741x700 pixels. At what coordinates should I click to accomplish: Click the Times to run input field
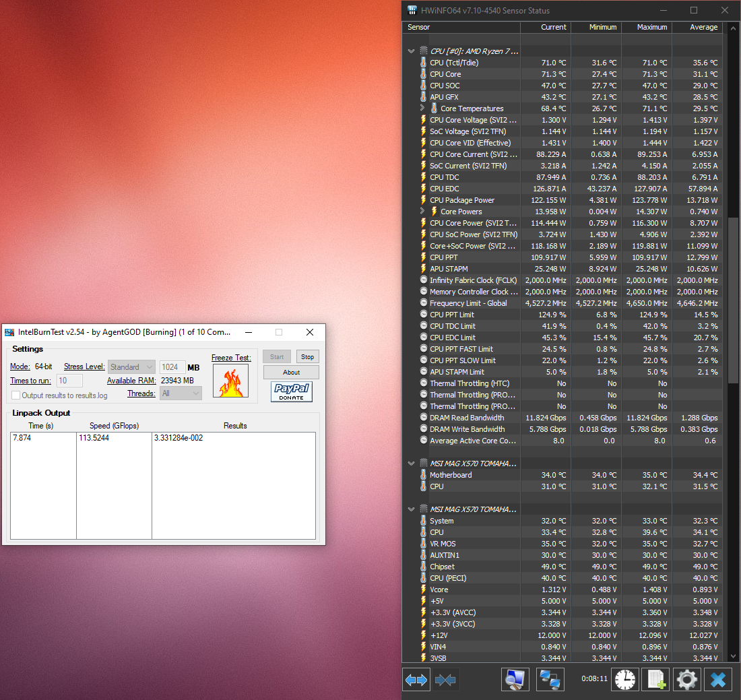click(69, 381)
